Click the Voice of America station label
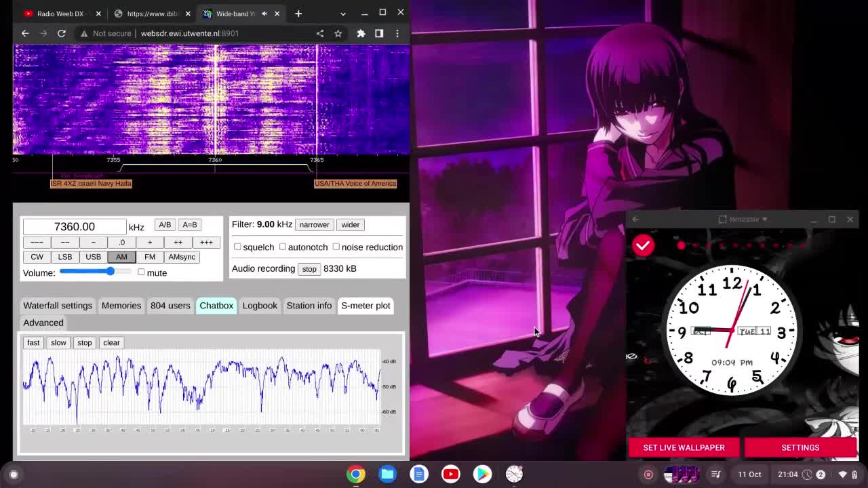The width and height of the screenshot is (868, 488). point(355,184)
